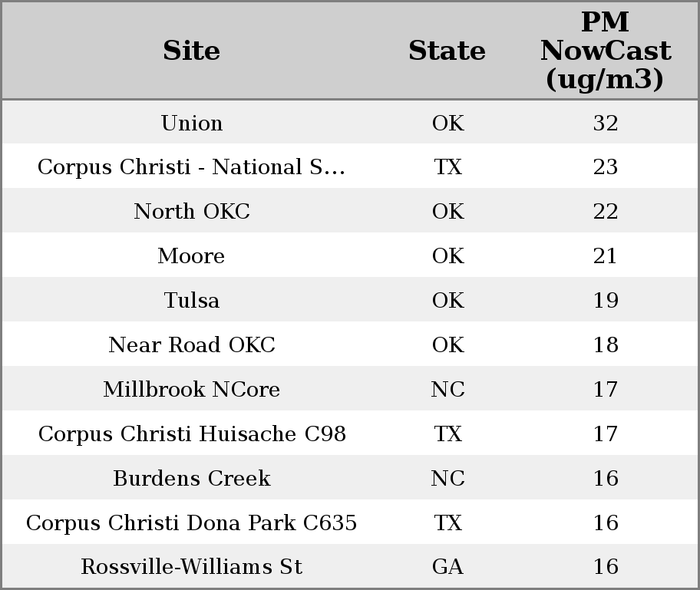Click the Site column header
Image resolution: width=700 pixels, height=590 pixels.
coord(192,51)
